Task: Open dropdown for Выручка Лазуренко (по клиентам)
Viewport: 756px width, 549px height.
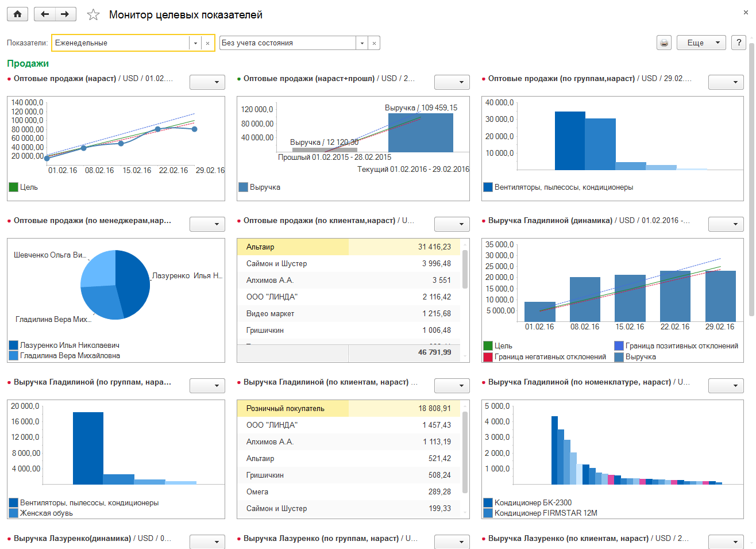Action: (x=726, y=542)
